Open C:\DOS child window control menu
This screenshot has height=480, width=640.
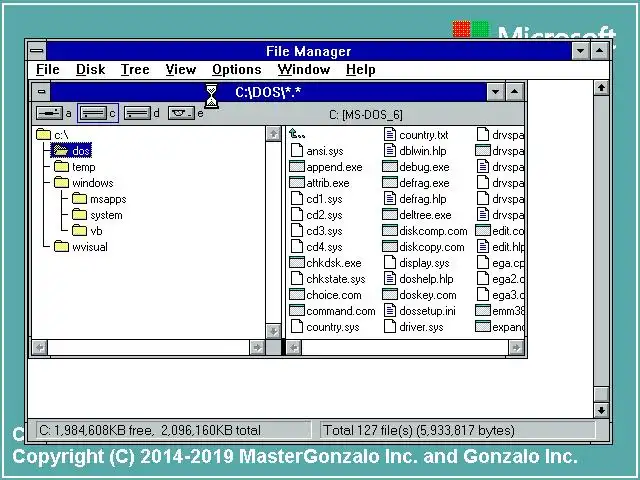tap(41, 91)
